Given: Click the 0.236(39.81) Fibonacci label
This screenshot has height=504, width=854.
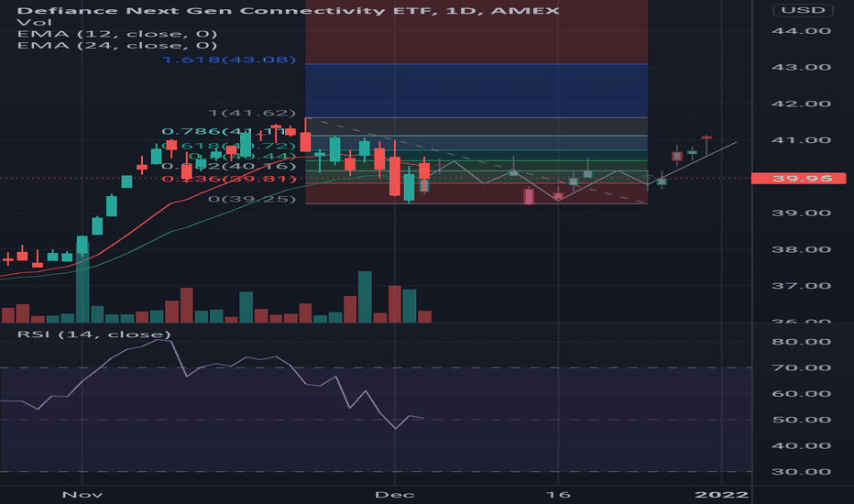Looking at the screenshot, I should coord(229,179).
